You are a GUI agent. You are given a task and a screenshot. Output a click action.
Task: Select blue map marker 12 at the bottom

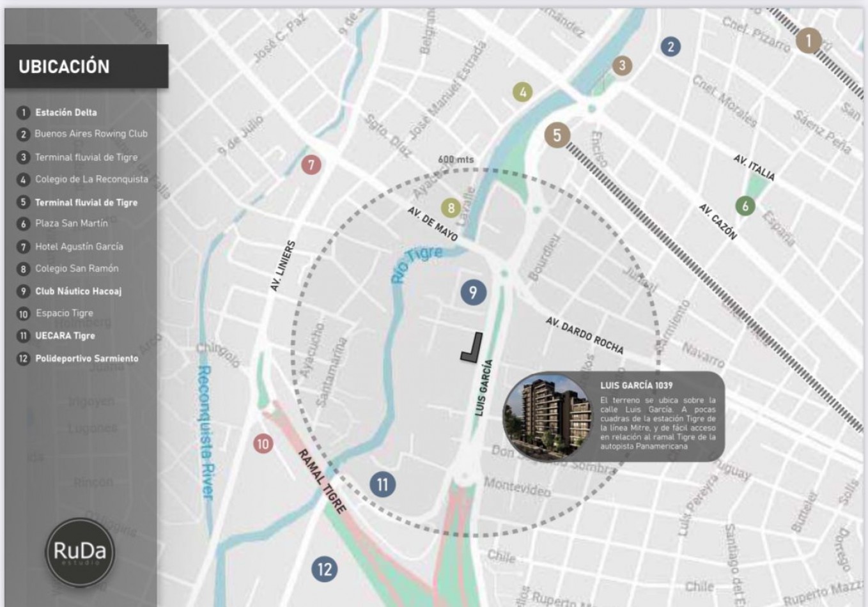[x=325, y=569]
